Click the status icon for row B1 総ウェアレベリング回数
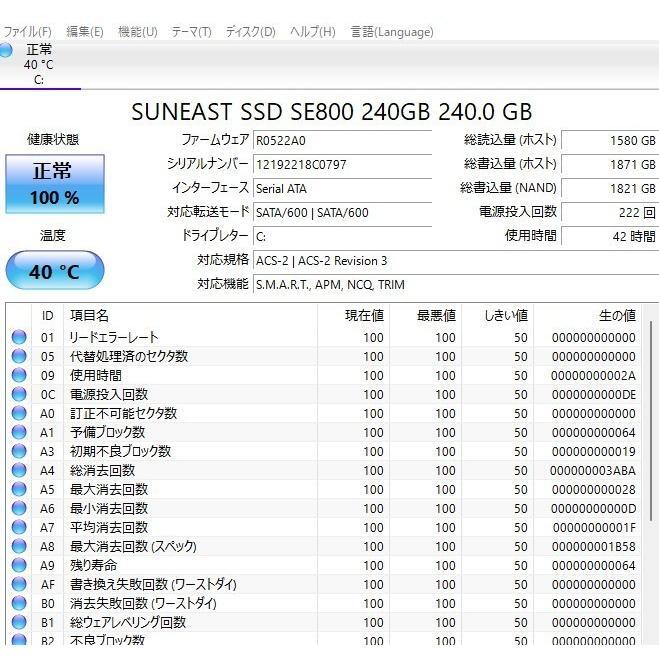Viewport: 659px width, 659px height. (19, 622)
